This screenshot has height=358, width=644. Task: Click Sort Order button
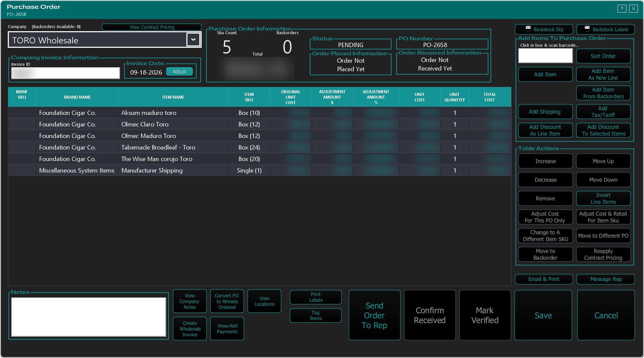[x=603, y=56]
